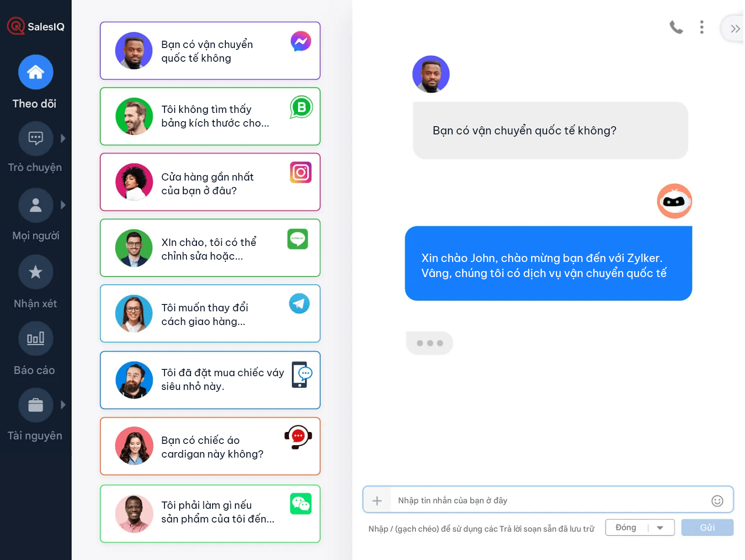Open Instagram chat about nearest store
The height and width of the screenshot is (560, 745).
tap(210, 182)
